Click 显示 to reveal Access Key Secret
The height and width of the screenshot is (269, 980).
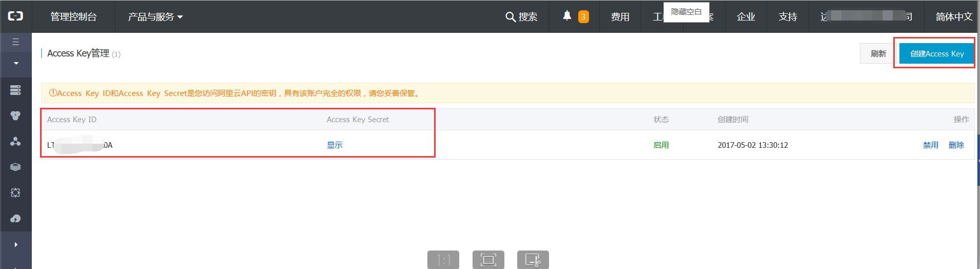[335, 145]
